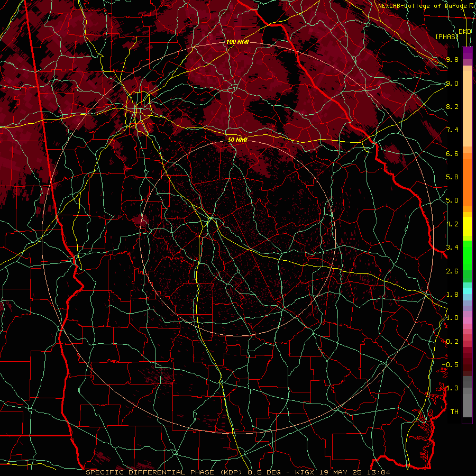Click the 1.0 scale value
The height and width of the screenshot is (476, 476).
point(452,318)
